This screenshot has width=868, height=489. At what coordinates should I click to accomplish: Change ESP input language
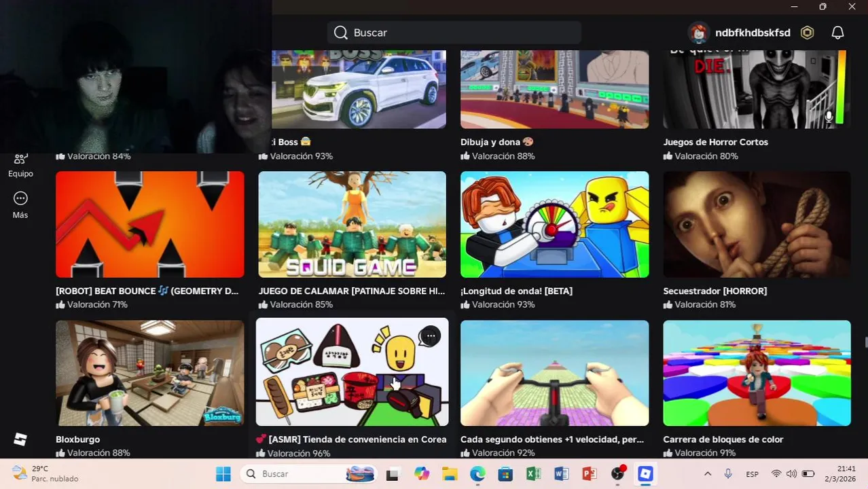[x=753, y=473]
